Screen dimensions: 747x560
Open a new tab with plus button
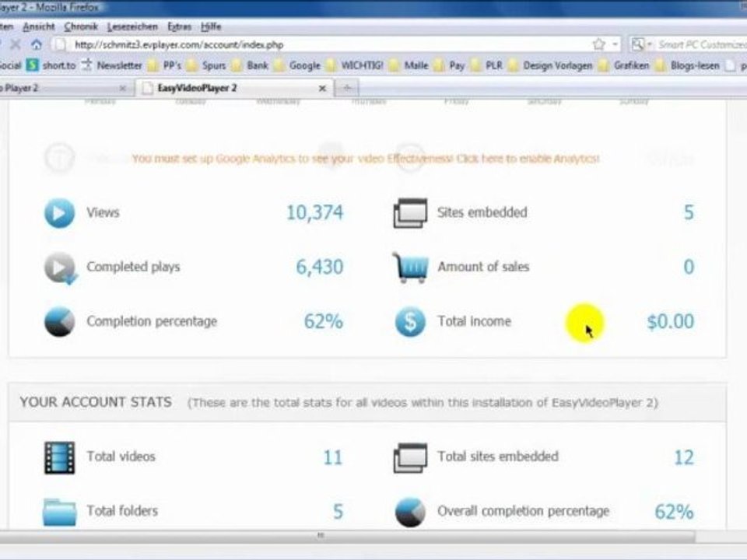[347, 88]
